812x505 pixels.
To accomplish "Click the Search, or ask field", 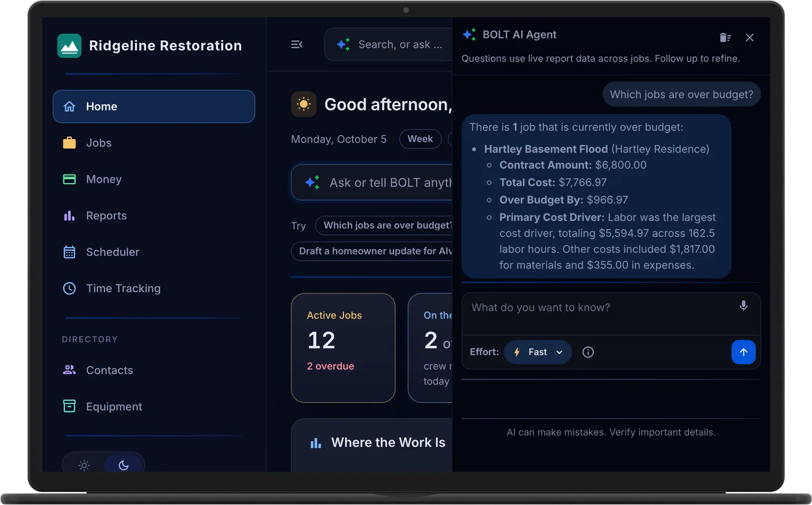I will point(388,45).
